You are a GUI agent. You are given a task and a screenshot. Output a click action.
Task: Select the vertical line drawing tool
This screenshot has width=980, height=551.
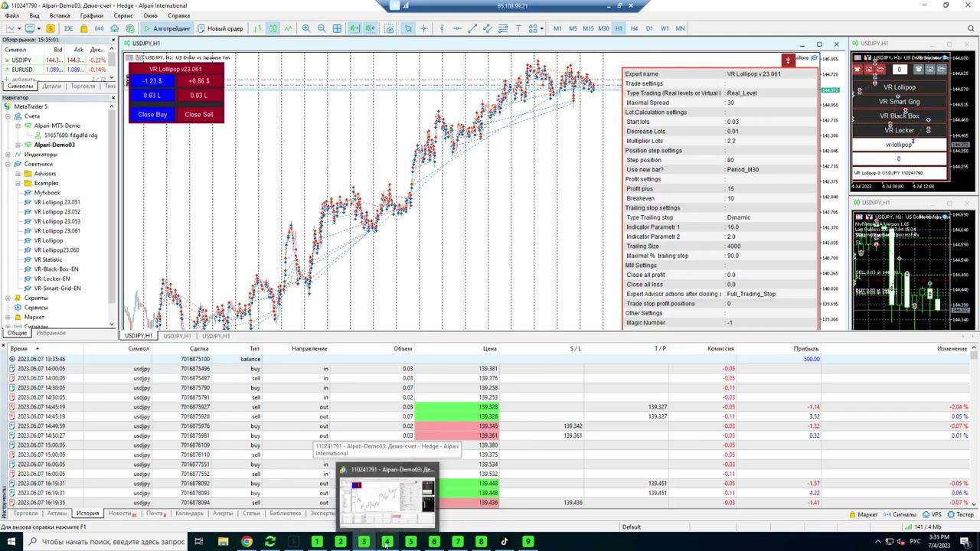pyautogui.click(x=443, y=28)
